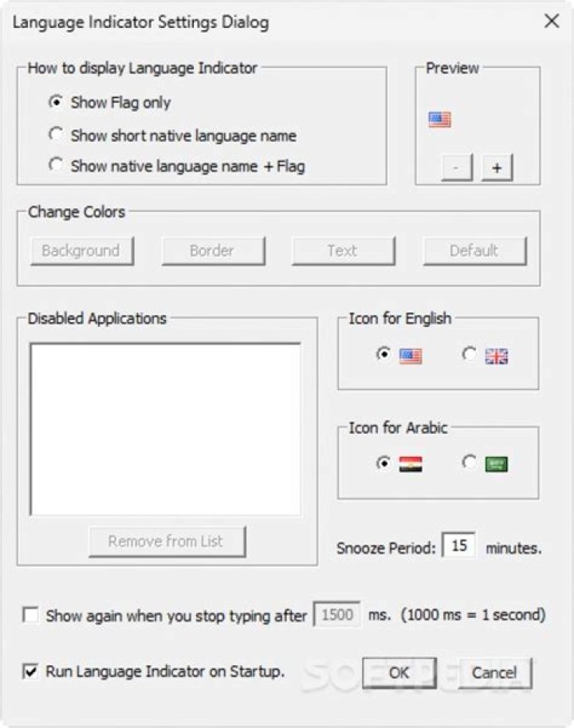
Task: Select Egypt flag radio for Arabic
Action: 383,462
